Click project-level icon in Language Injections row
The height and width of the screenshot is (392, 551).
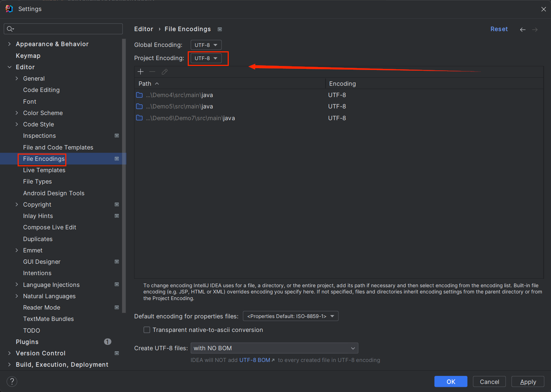[117, 284]
